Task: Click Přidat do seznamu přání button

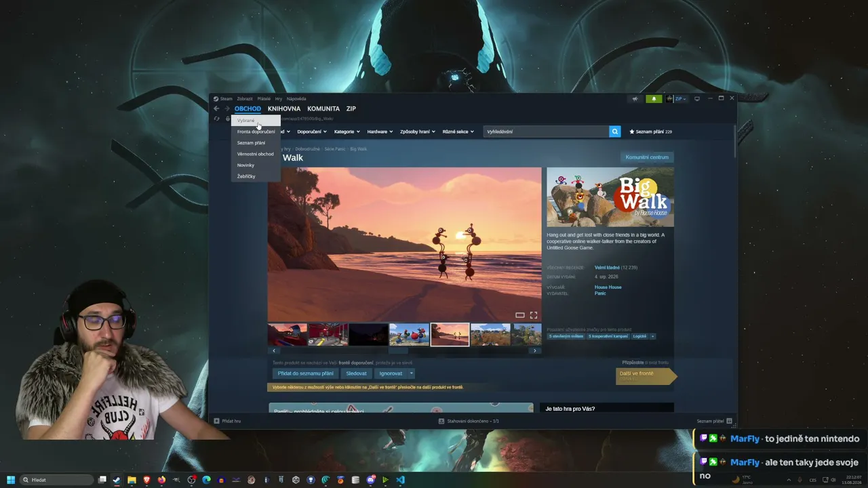Action: [306, 373]
